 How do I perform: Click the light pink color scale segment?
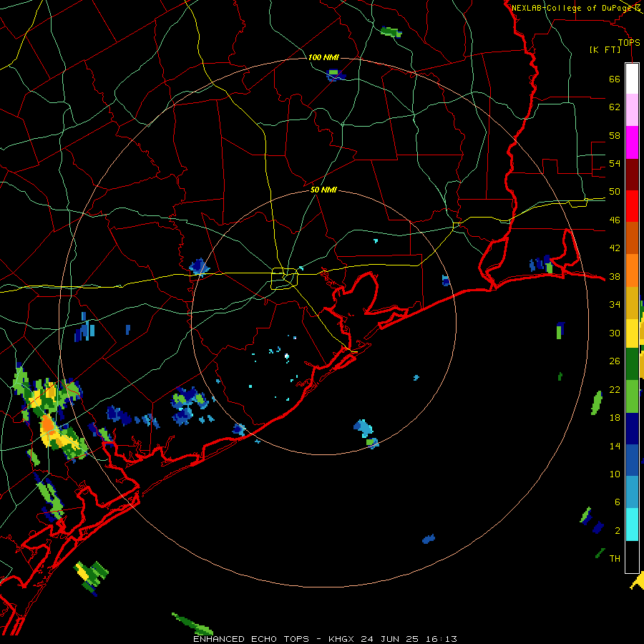point(632,109)
